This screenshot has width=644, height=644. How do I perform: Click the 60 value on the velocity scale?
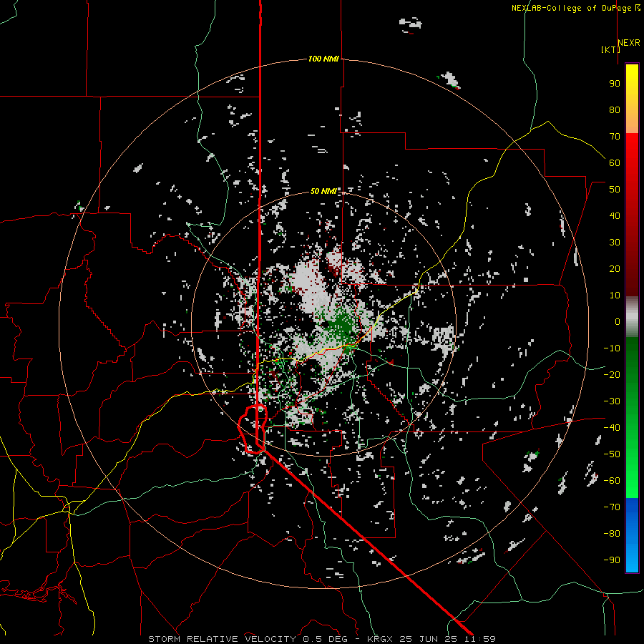tap(615, 162)
